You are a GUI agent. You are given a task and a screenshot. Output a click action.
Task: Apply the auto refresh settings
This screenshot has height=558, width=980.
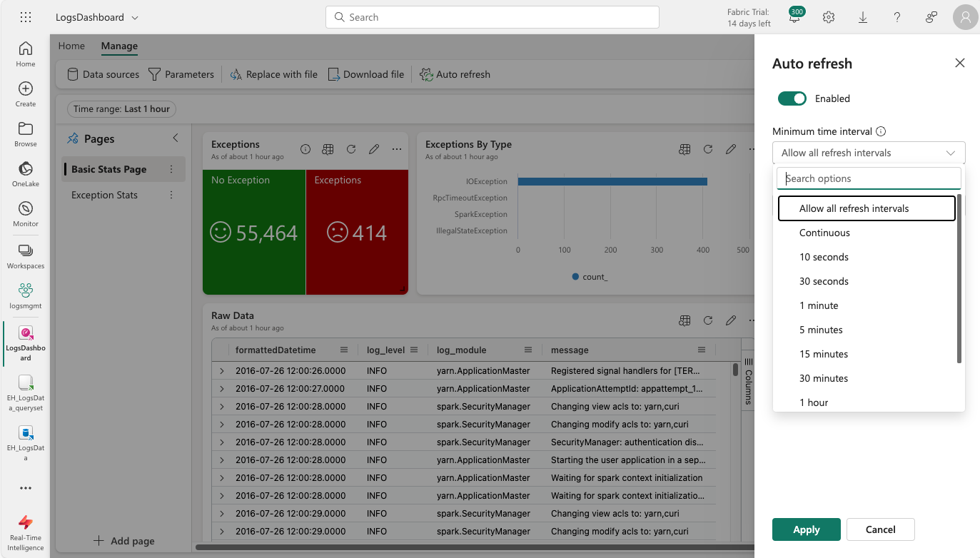coord(807,529)
